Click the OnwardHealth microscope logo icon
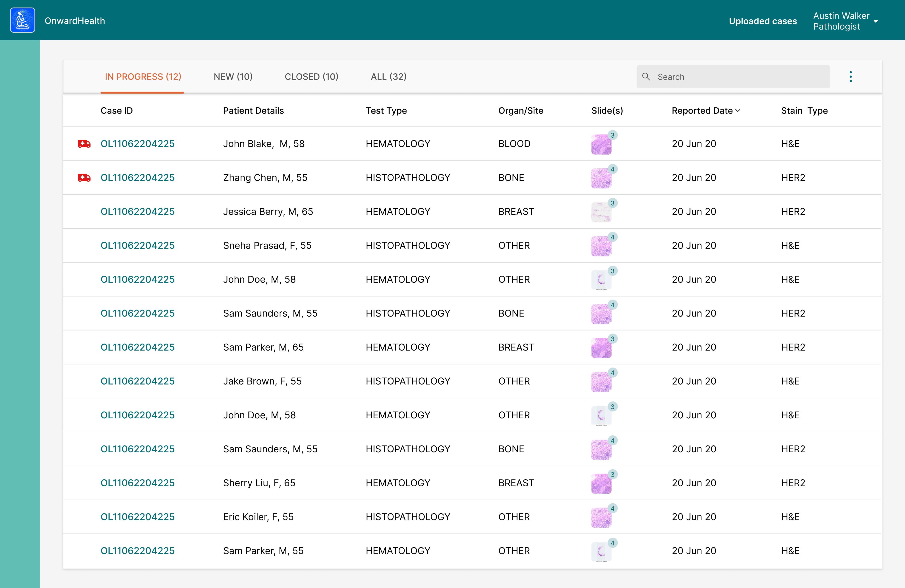 pyautogui.click(x=23, y=20)
